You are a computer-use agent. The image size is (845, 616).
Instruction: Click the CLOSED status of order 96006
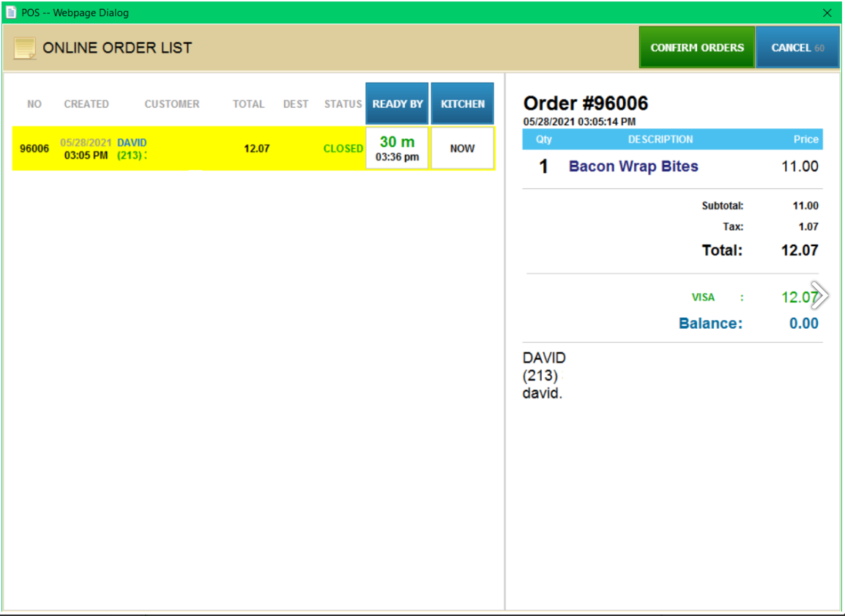coord(343,149)
